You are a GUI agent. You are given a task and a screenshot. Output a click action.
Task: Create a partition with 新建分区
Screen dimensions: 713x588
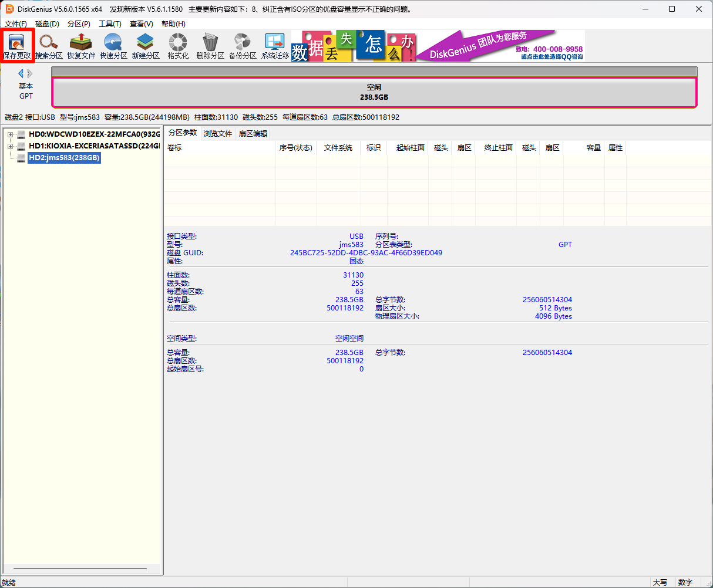click(x=146, y=46)
